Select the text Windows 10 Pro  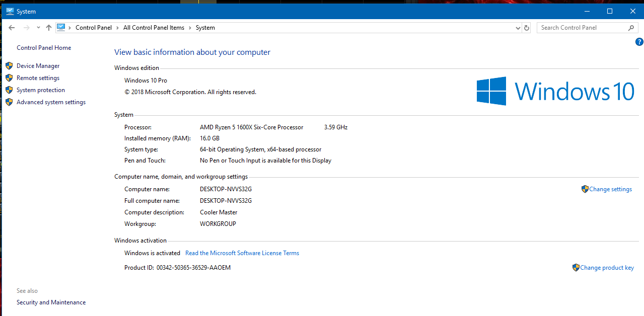[x=146, y=81]
